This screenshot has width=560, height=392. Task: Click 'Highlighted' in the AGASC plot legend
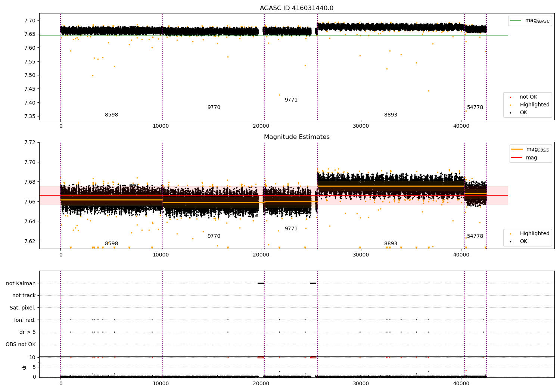pos(534,105)
